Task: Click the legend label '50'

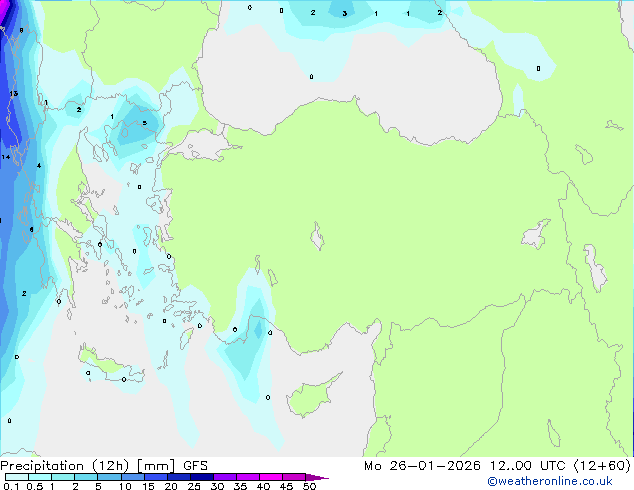Action: click(x=309, y=486)
